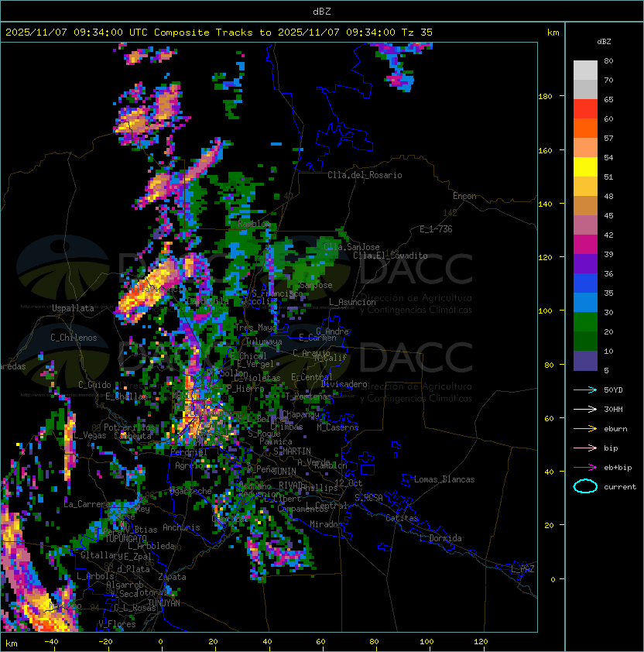Image resolution: width=644 pixels, height=652 pixels.
Task: Click the 'L_PAZ' map label
Action: click(x=522, y=569)
